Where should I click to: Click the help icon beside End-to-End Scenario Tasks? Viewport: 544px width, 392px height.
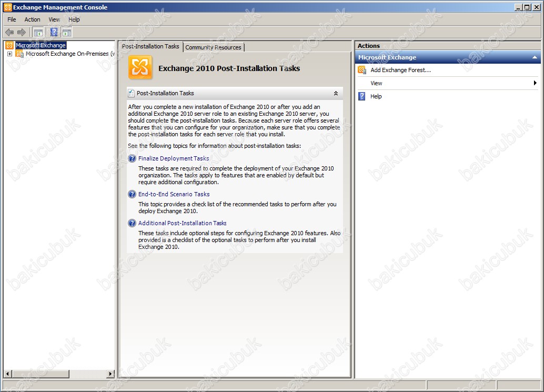[x=132, y=194]
